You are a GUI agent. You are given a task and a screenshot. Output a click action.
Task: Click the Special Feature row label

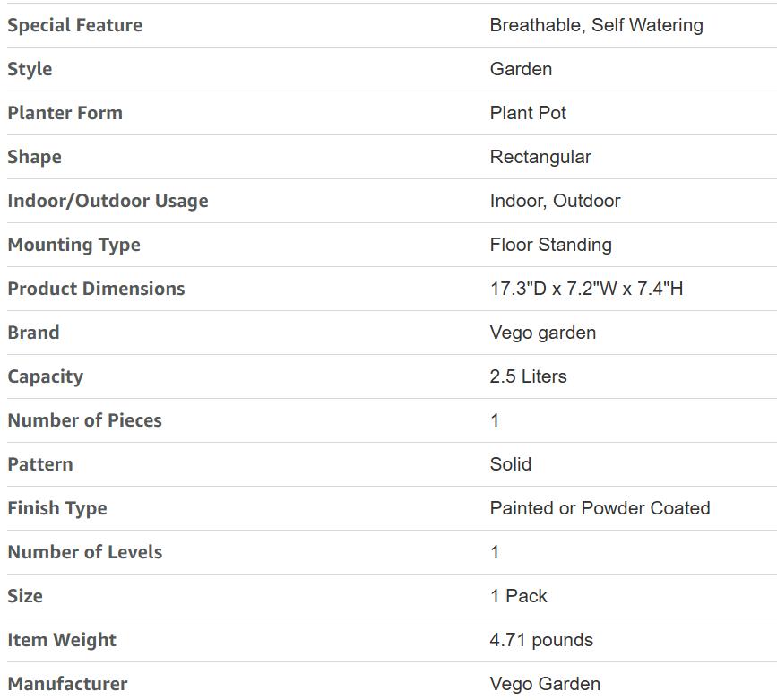click(x=75, y=25)
